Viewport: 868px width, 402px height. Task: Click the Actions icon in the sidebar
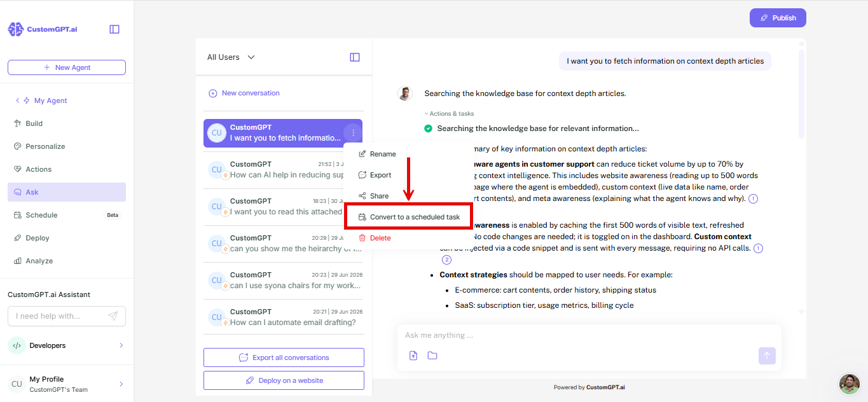[18, 169]
